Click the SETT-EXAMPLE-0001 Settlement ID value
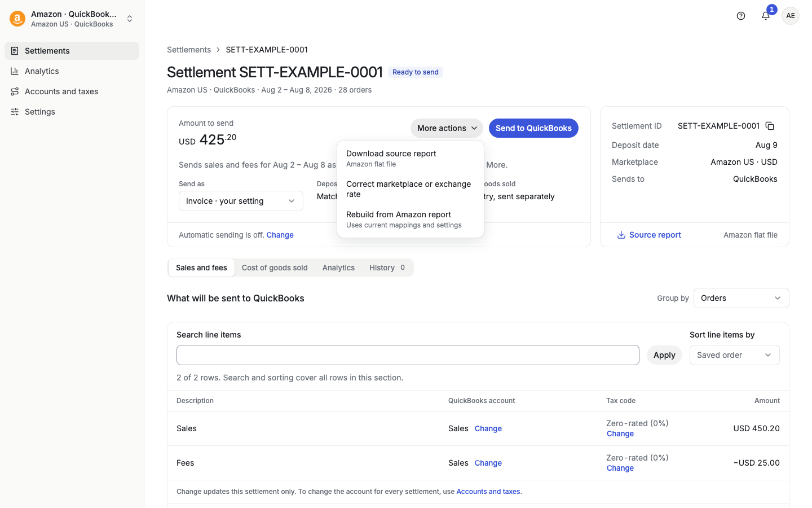Image resolution: width=812 pixels, height=508 pixels. click(x=718, y=126)
